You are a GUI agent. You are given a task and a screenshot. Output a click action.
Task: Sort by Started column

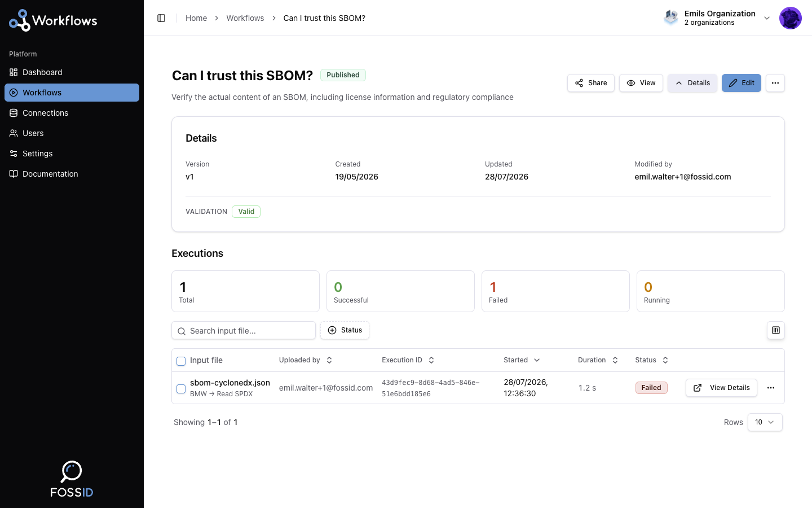pos(522,360)
